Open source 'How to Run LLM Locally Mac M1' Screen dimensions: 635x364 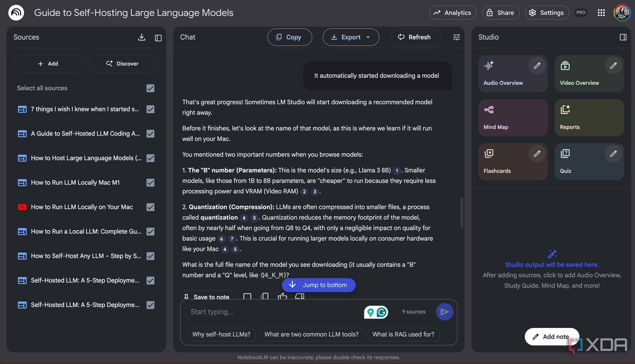pyautogui.click(x=75, y=183)
